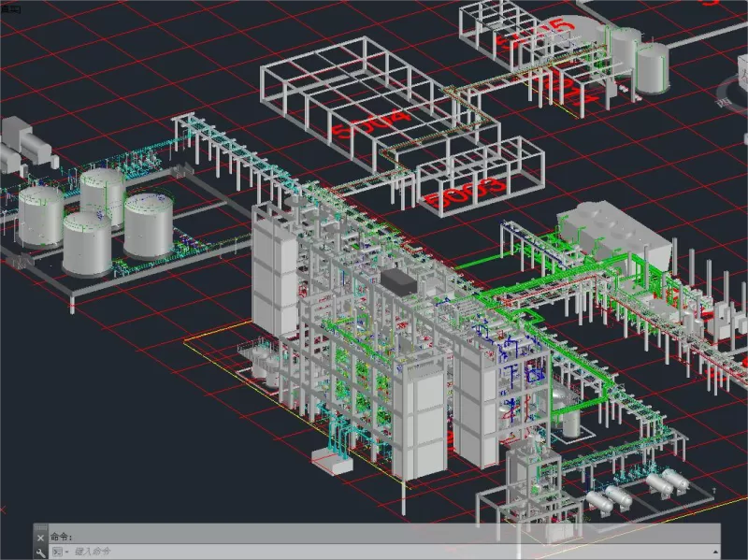The width and height of the screenshot is (748, 560).
Task: Select the red 5004 label
Action: tap(370, 123)
